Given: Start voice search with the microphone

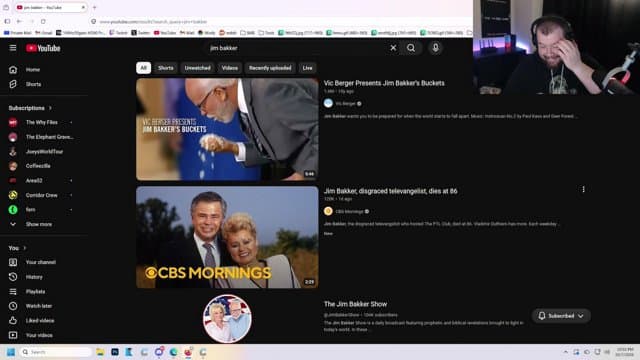Looking at the screenshot, I should click(436, 48).
